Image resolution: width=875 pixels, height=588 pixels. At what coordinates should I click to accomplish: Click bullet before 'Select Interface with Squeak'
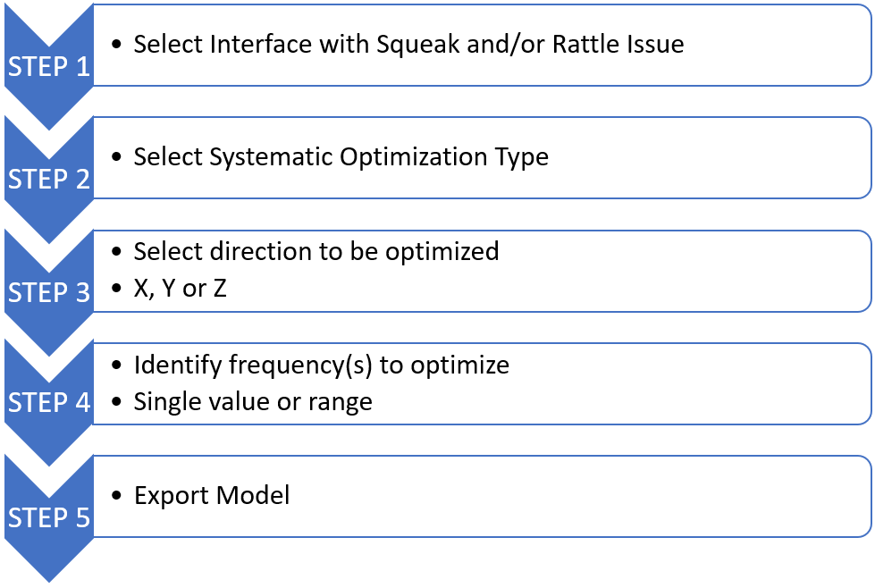tap(116, 45)
